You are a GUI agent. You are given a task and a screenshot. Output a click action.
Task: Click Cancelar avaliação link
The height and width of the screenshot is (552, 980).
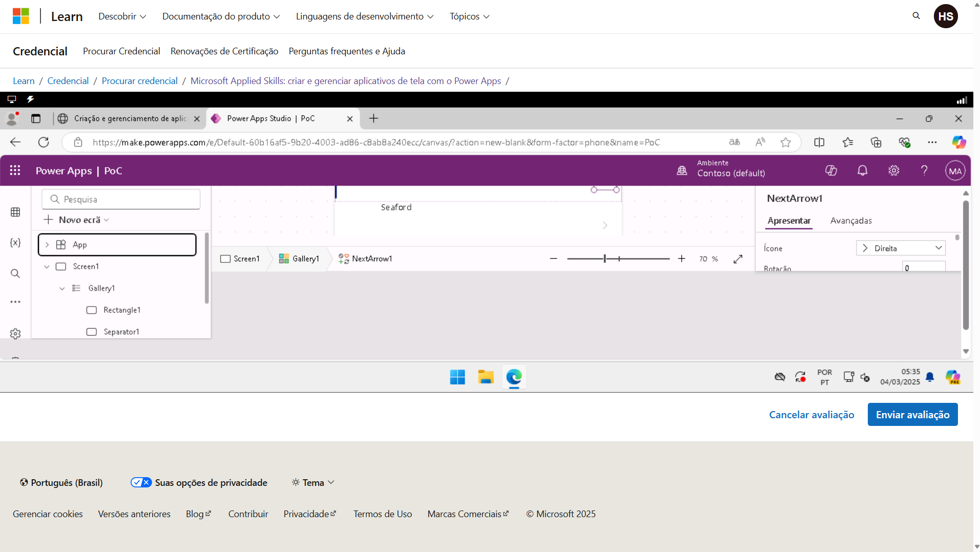[811, 415]
